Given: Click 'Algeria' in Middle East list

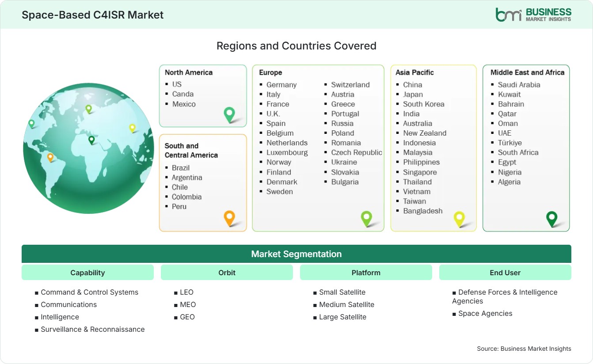Looking at the screenshot, I should pyautogui.click(x=509, y=182).
